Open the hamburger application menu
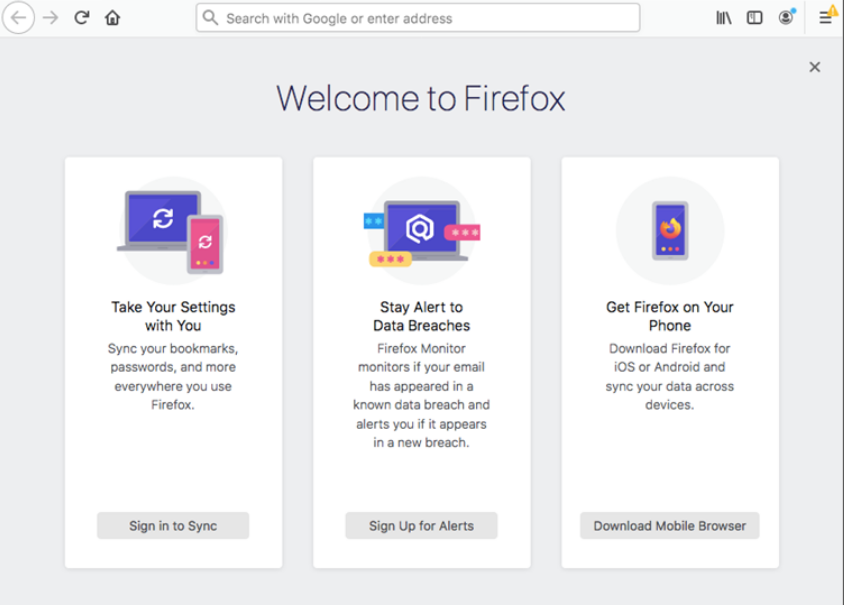Screen dimensions: 844x605 pyautogui.click(x=826, y=17)
